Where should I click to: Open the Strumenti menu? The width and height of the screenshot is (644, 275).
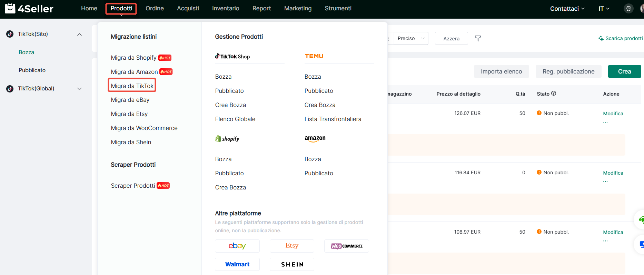point(338,8)
